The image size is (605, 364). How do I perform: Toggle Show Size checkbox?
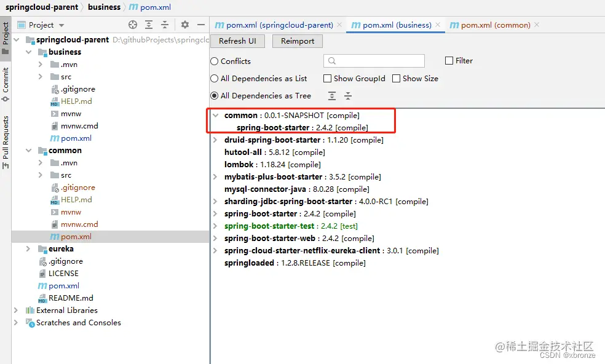[x=396, y=78]
